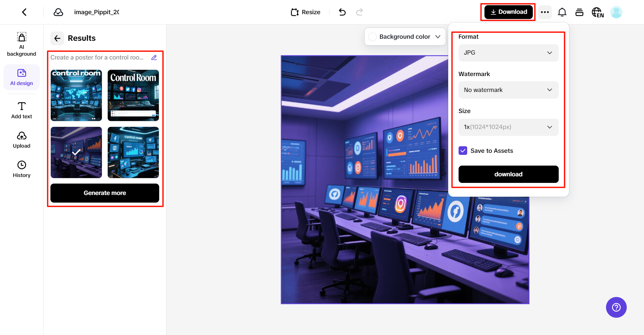Open the AI background tool
Viewport: 644px width, 335px height.
pyautogui.click(x=22, y=44)
